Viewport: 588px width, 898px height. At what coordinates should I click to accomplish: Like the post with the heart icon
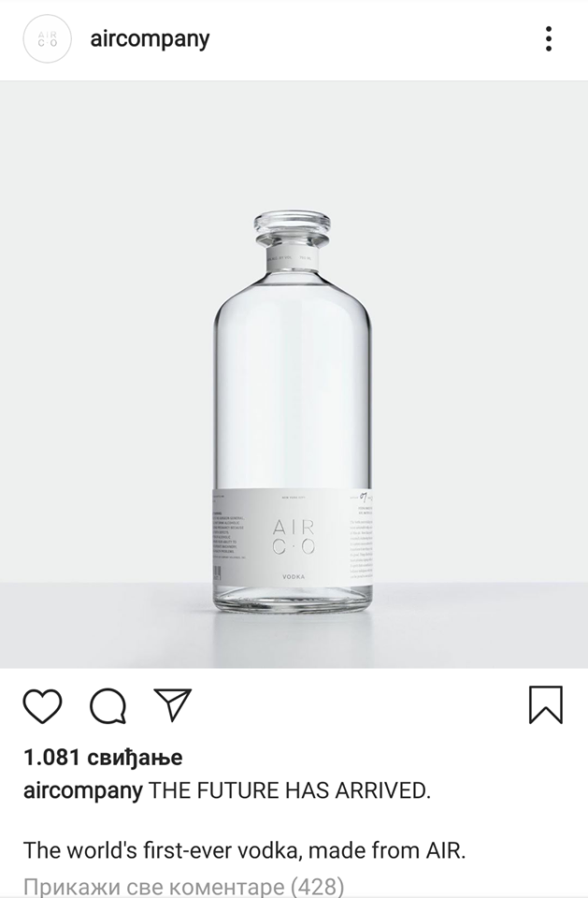tap(42, 705)
